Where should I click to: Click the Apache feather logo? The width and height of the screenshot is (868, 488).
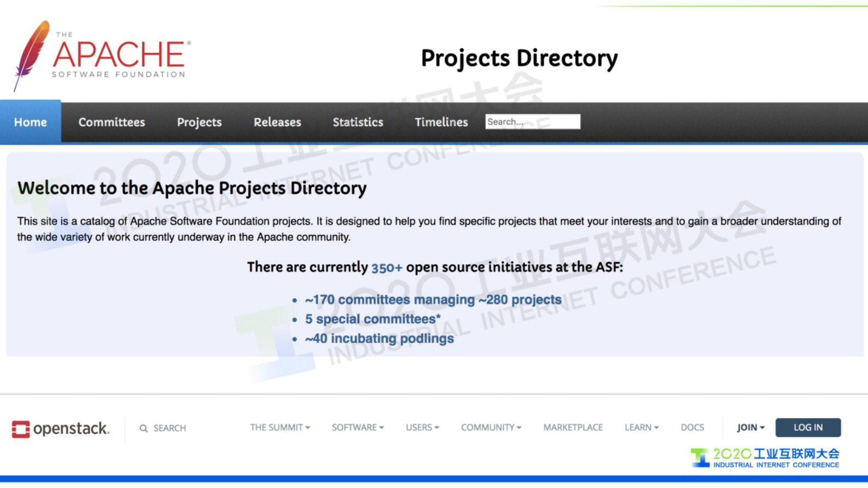click(31, 55)
